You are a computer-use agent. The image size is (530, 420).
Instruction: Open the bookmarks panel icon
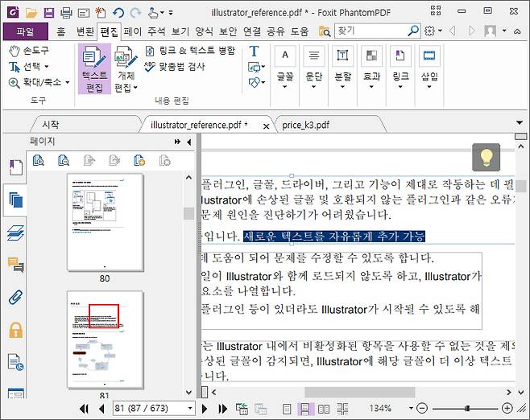coord(15,167)
